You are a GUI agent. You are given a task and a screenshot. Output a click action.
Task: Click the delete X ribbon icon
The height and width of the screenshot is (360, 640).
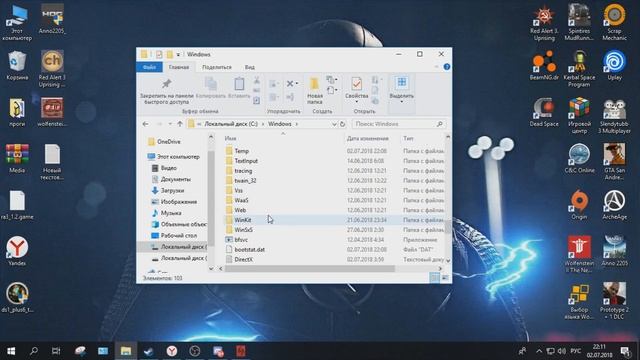(x=291, y=84)
